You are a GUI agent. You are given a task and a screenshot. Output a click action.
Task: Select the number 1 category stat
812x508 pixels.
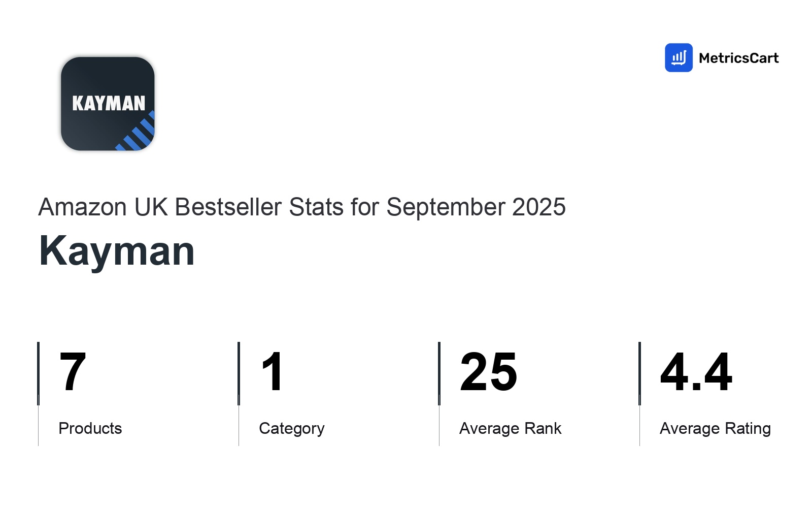click(x=273, y=372)
